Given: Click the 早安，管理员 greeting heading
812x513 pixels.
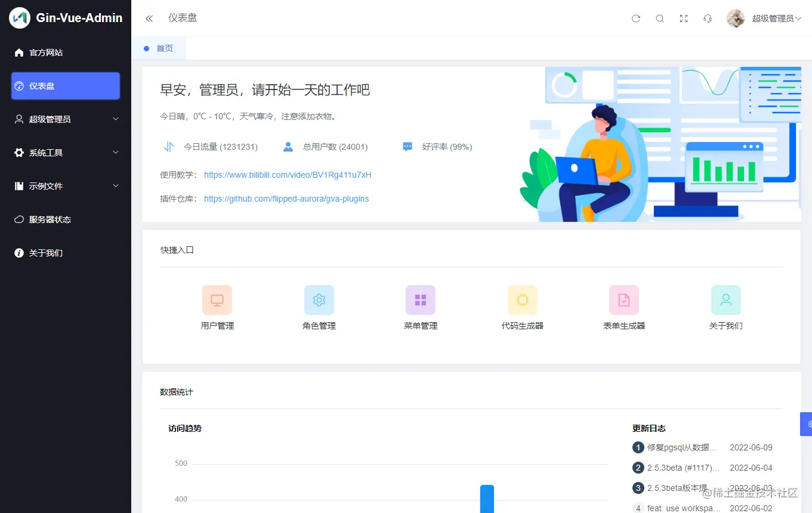Looking at the screenshot, I should tap(265, 90).
